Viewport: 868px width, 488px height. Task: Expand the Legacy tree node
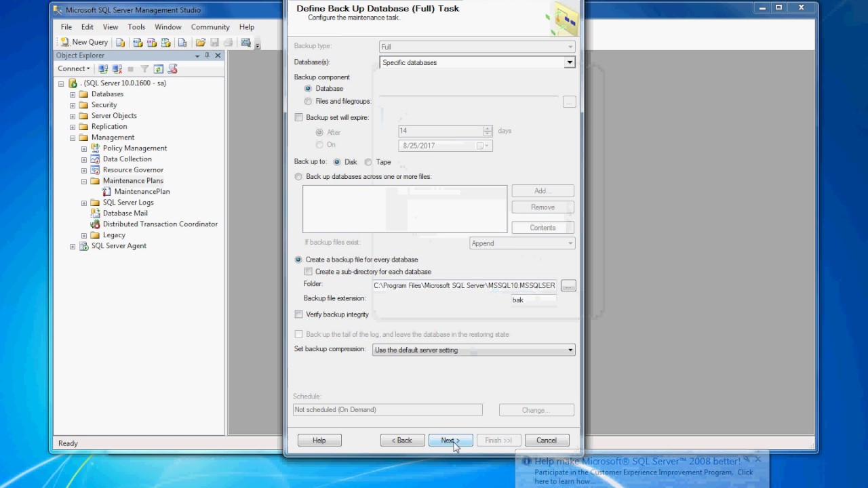(x=84, y=235)
